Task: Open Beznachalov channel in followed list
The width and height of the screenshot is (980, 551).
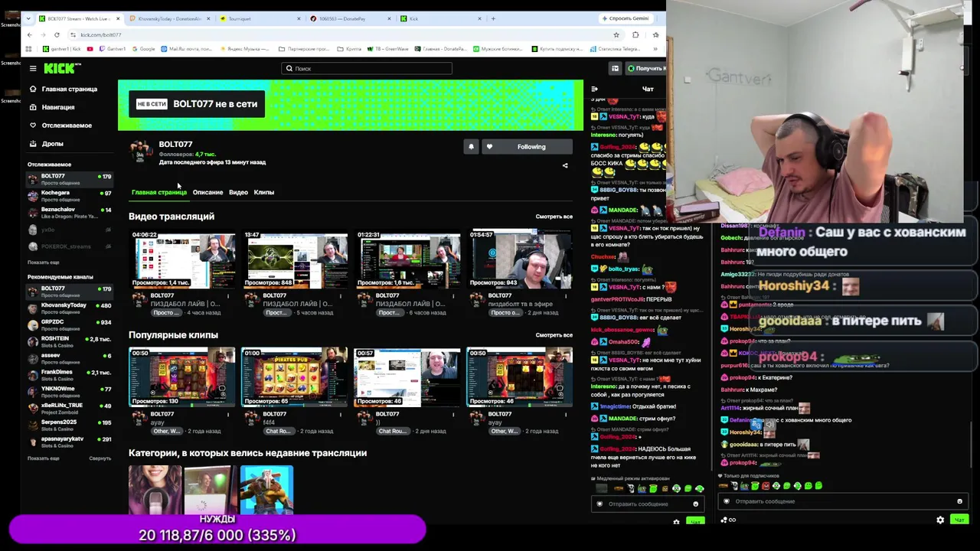Action: coord(70,213)
